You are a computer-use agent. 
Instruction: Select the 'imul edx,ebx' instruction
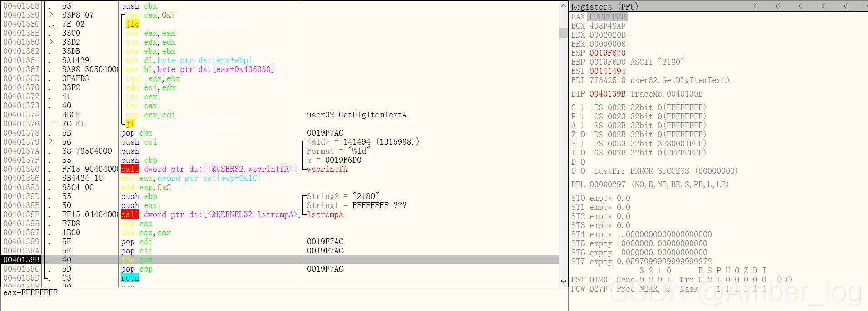pos(152,78)
